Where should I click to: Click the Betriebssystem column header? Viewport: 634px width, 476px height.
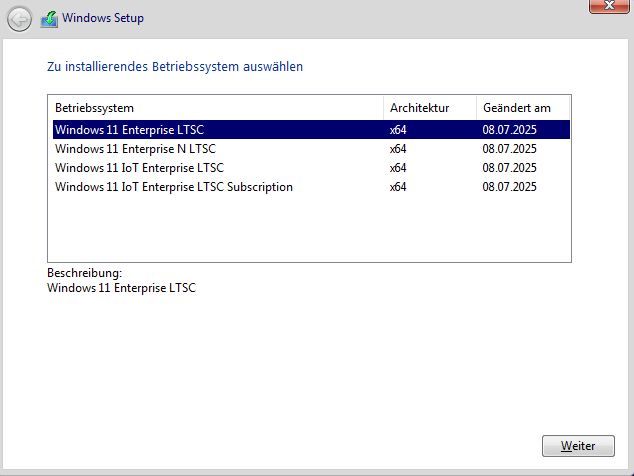point(216,108)
